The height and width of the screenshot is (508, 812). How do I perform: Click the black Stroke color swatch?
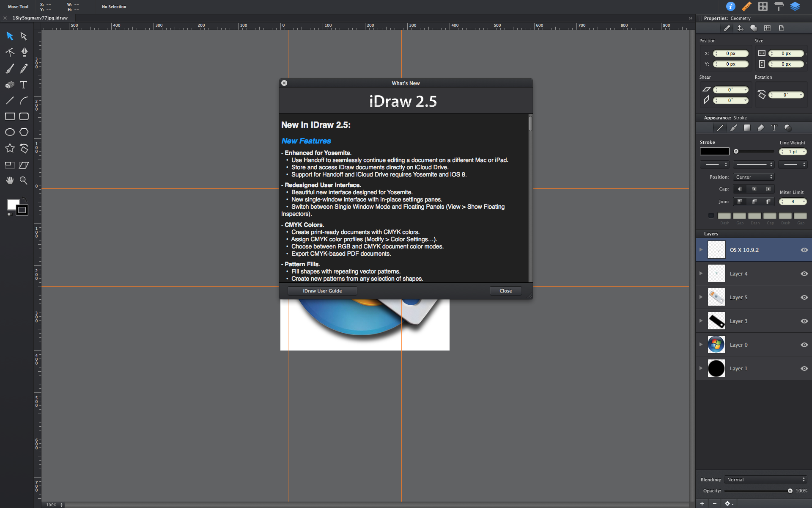pos(714,152)
